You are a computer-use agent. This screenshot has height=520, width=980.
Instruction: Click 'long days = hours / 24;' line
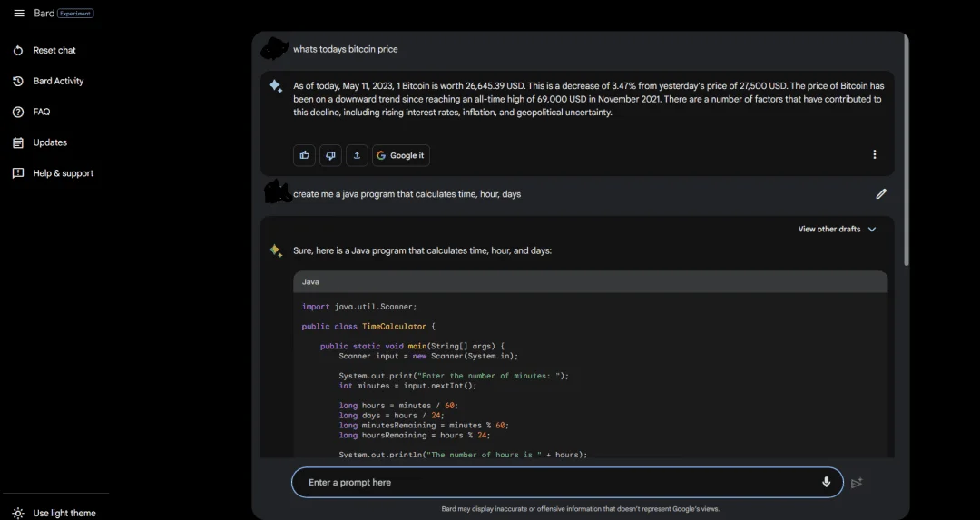pos(392,416)
